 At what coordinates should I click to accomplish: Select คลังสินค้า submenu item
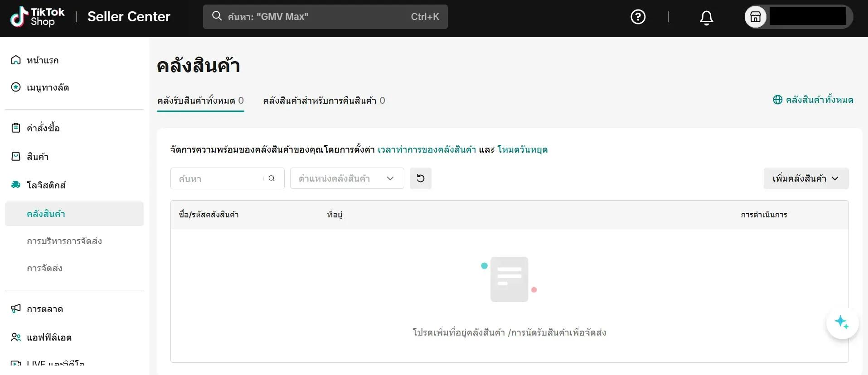click(x=74, y=214)
